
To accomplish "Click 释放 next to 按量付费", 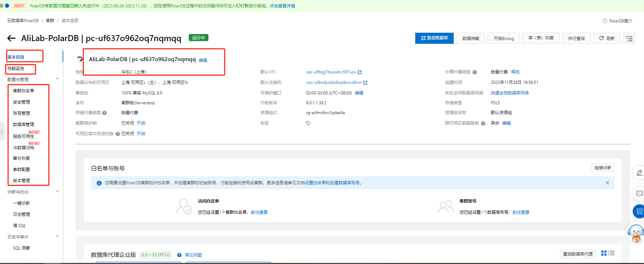I will 515,72.
